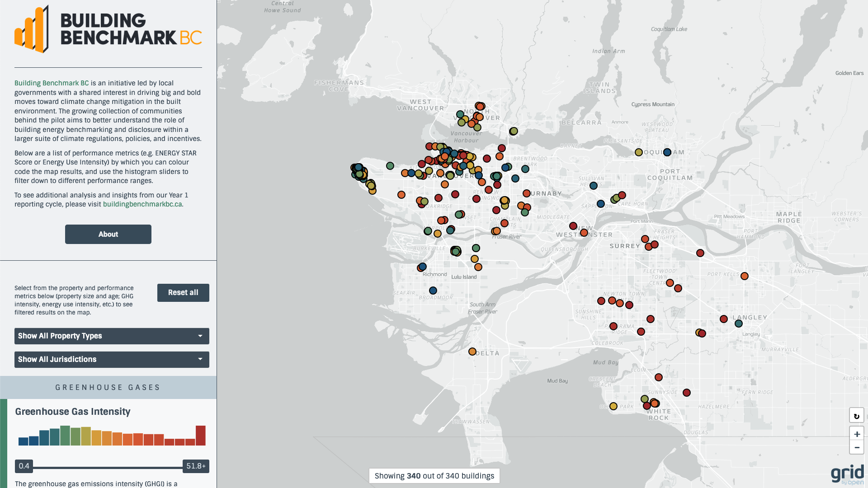Select the blue building marker near Coquitlam
Screen dimensions: 868x488
[667, 152]
